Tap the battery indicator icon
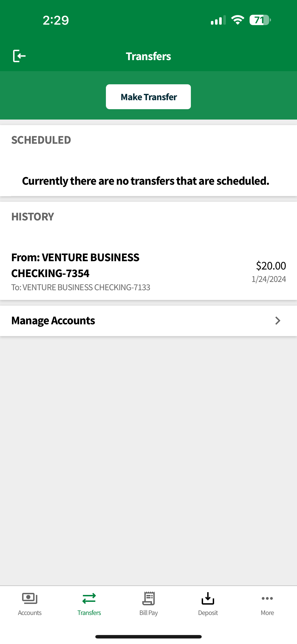The width and height of the screenshot is (297, 644). tap(260, 20)
